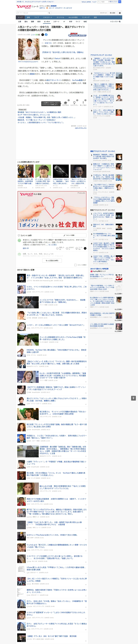Image resolution: width=138 pixels, height=644 pixels.
Task: Dismiss the ガーどまん recommended article with x
Action: [x=50, y=188]
